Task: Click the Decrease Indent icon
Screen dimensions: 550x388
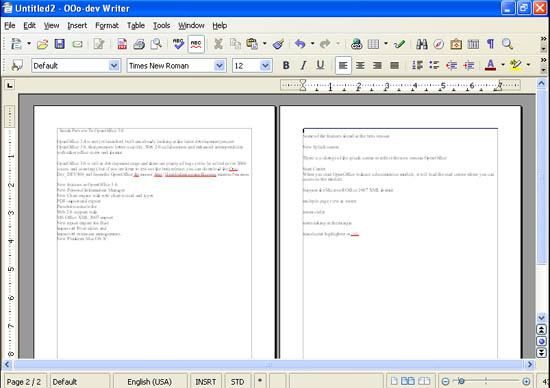Action: pyautogui.click(x=451, y=65)
